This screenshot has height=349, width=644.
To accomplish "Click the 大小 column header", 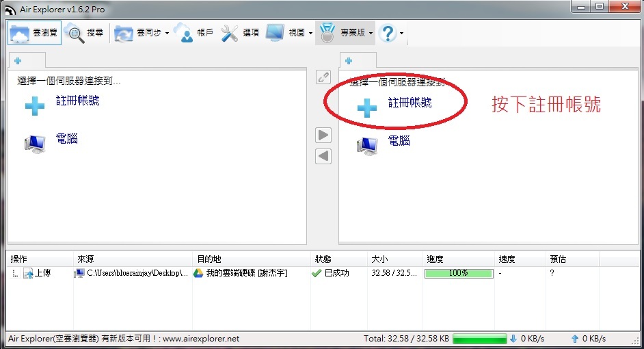I will [395, 259].
